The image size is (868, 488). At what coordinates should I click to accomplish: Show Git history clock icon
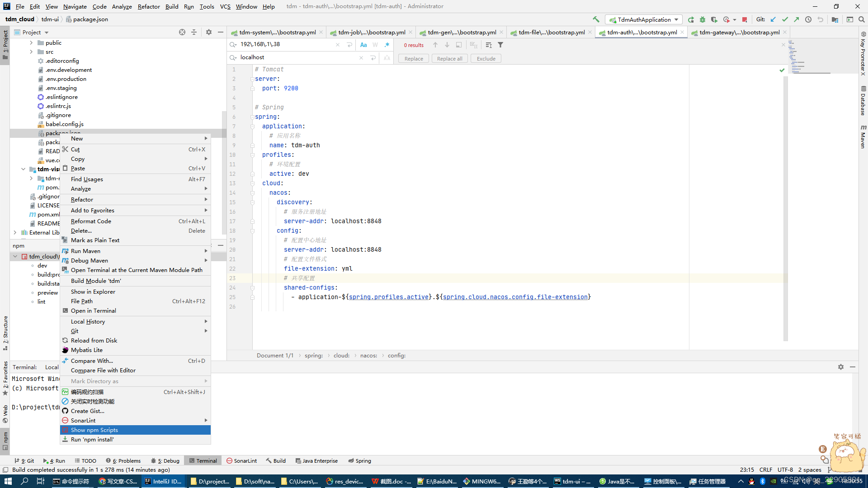(x=808, y=19)
